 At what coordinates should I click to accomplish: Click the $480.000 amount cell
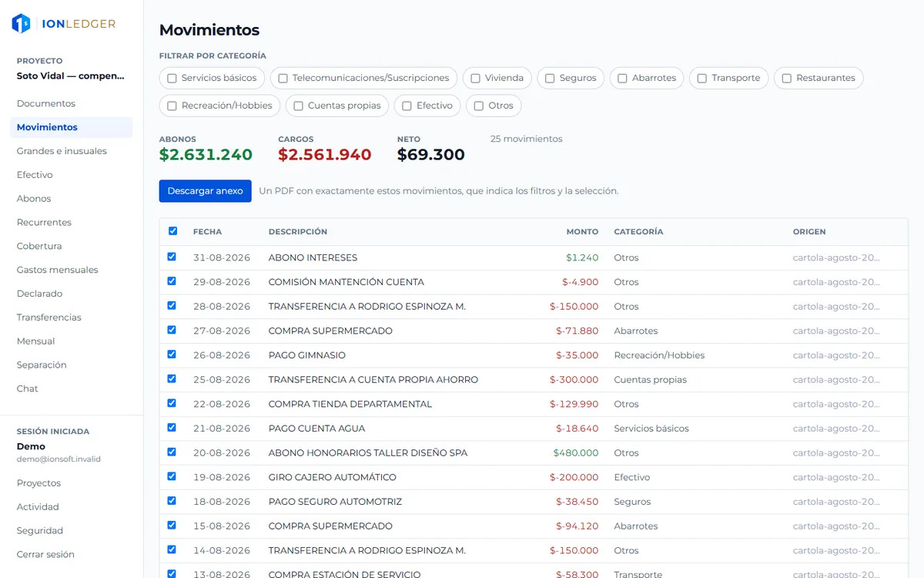coord(576,453)
